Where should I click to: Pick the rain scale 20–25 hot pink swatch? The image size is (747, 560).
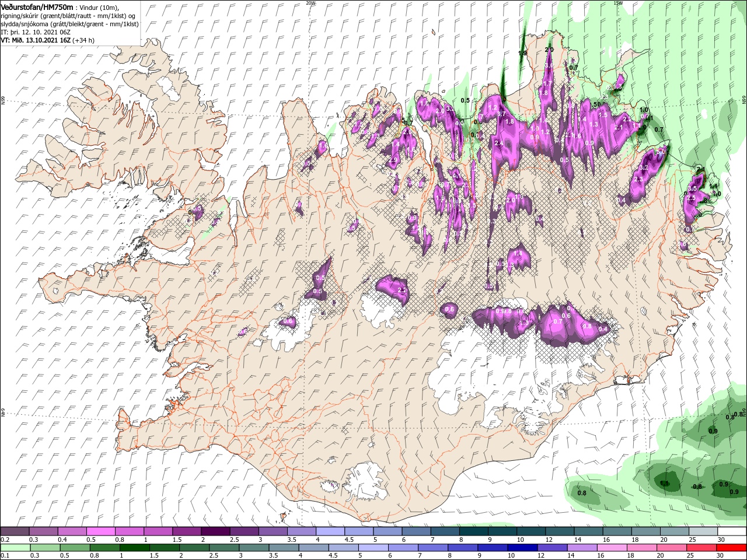coord(672,548)
